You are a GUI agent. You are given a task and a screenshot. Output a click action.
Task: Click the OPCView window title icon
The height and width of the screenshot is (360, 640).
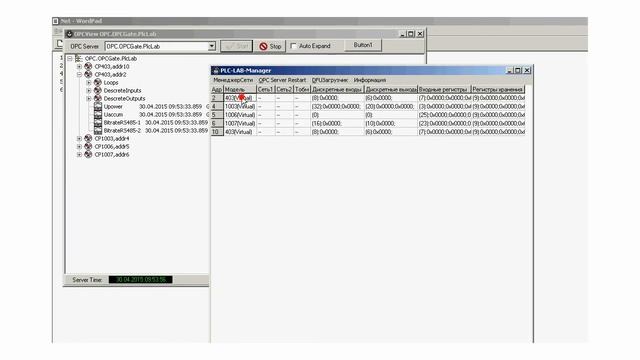tap(69, 34)
